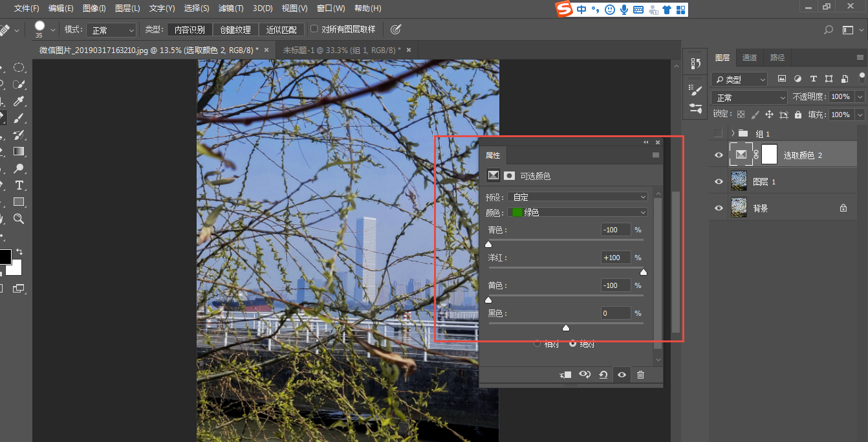Image resolution: width=868 pixels, height=442 pixels.
Task: Select the 相对 radio button
Action: point(537,344)
